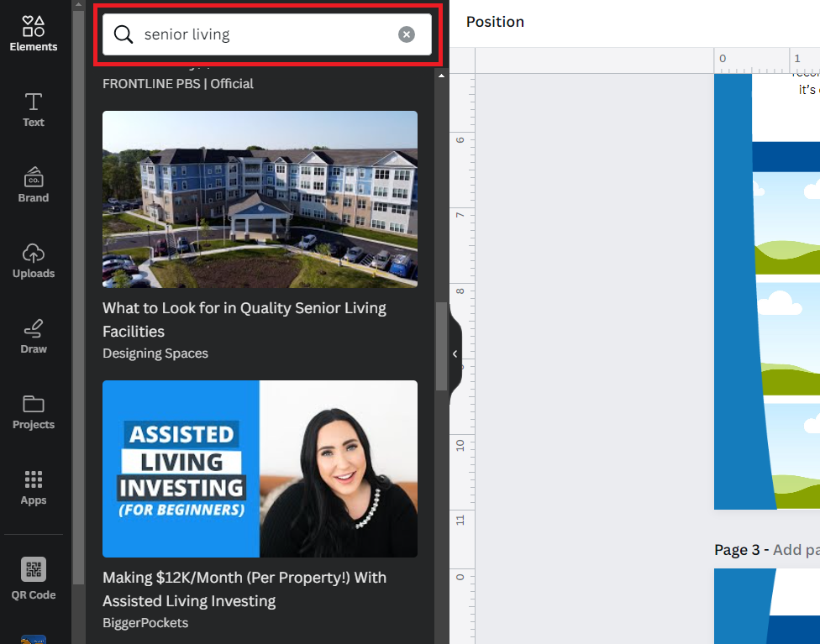Image resolution: width=820 pixels, height=644 pixels.
Task: Open 'What to Look for in Quality Senior Living Facilities' title
Action: click(x=244, y=319)
